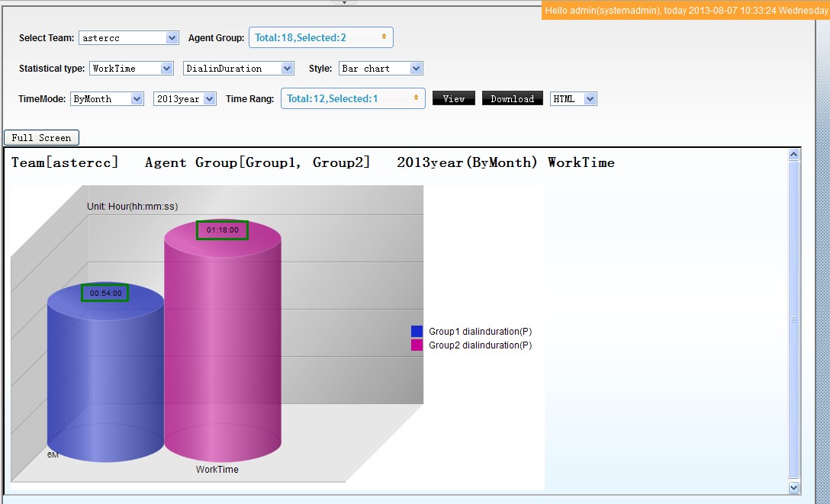Click the magenta Group2 legend swatch

click(417, 345)
